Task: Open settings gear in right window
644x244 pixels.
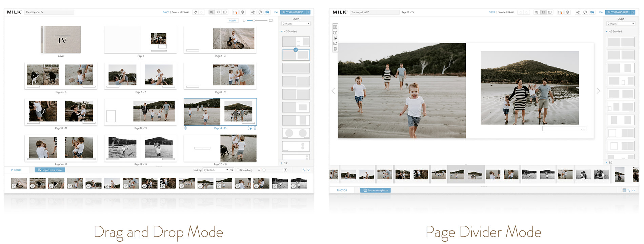Action: pyautogui.click(x=567, y=12)
